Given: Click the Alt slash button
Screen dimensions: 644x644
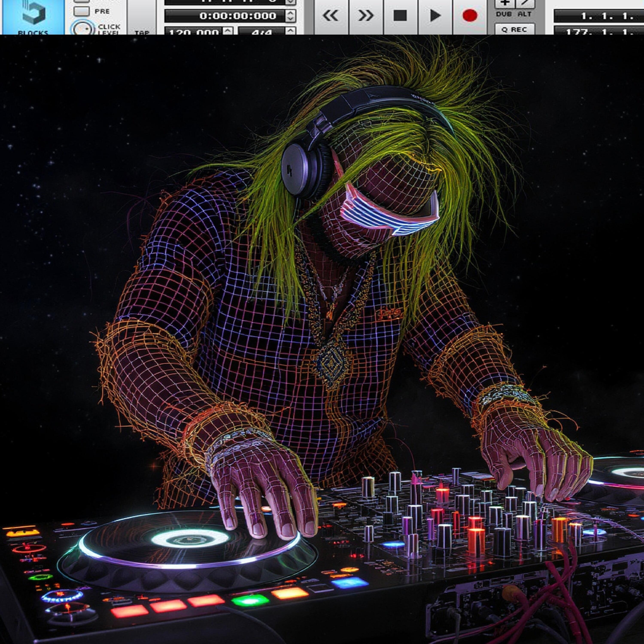Looking at the screenshot, I should tap(526, 3).
